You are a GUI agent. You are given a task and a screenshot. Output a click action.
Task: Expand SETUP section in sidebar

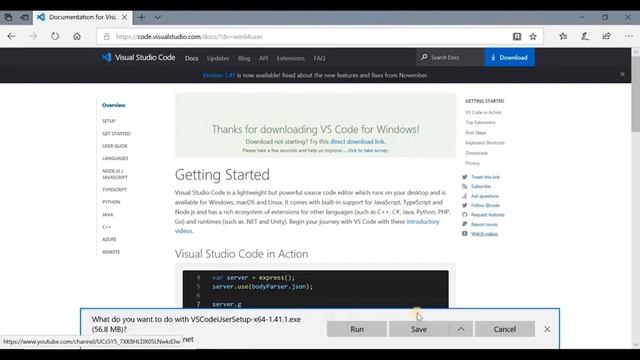point(109,121)
